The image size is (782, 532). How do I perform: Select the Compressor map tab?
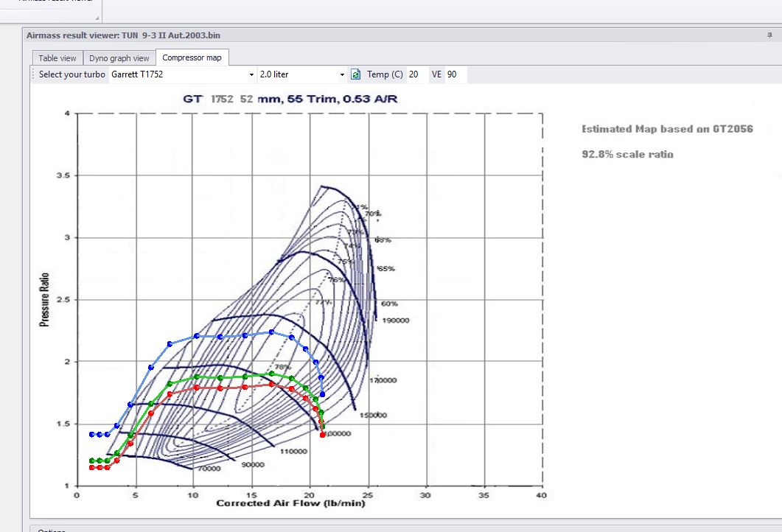click(x=192, y=57)
